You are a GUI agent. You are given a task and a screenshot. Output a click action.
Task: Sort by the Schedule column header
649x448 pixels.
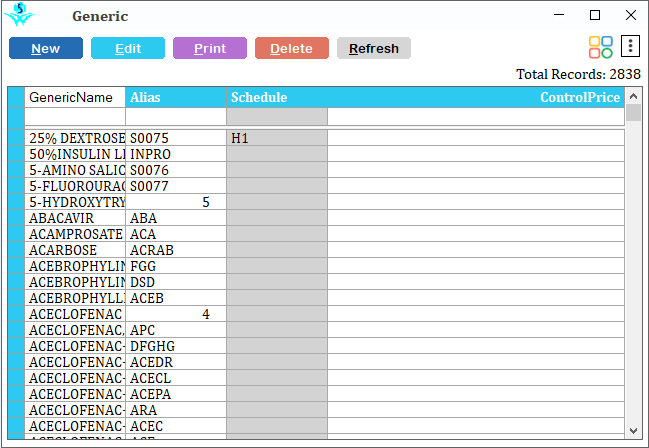[x=277, y=97]
